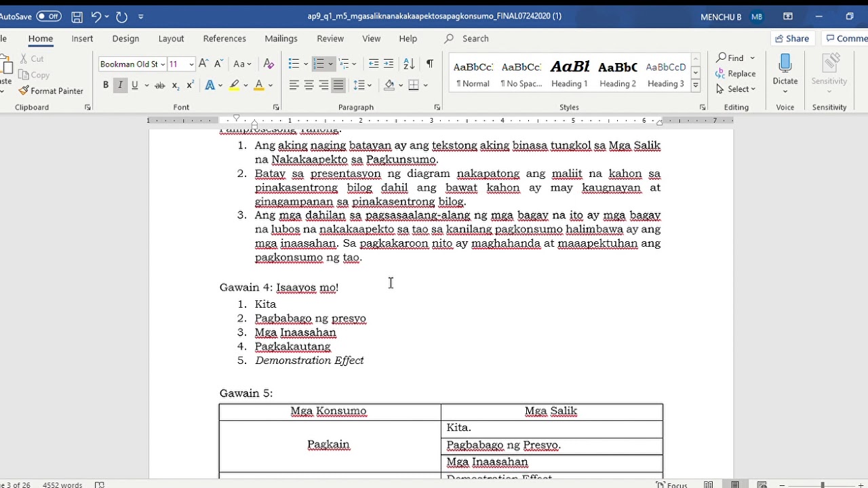Open Font dialog box launcher
The height and width of the screenshot is (488, 868).
pos(276,107)
